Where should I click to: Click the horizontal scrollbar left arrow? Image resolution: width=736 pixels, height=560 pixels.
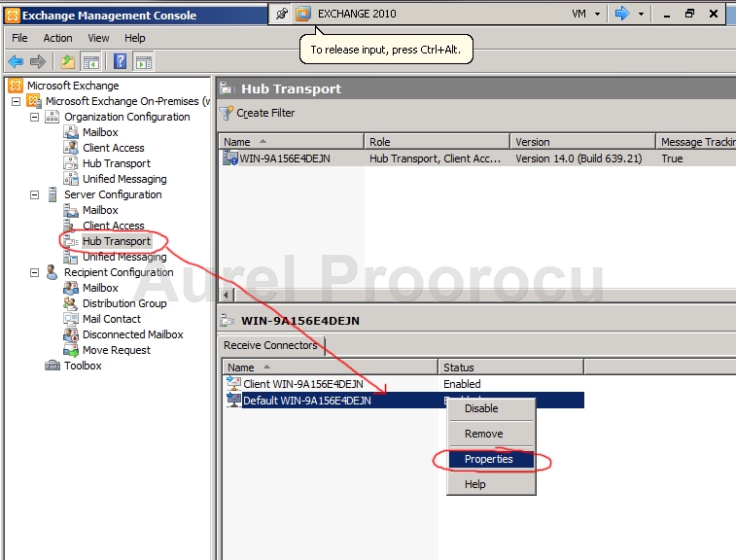[x=227, y=296]
